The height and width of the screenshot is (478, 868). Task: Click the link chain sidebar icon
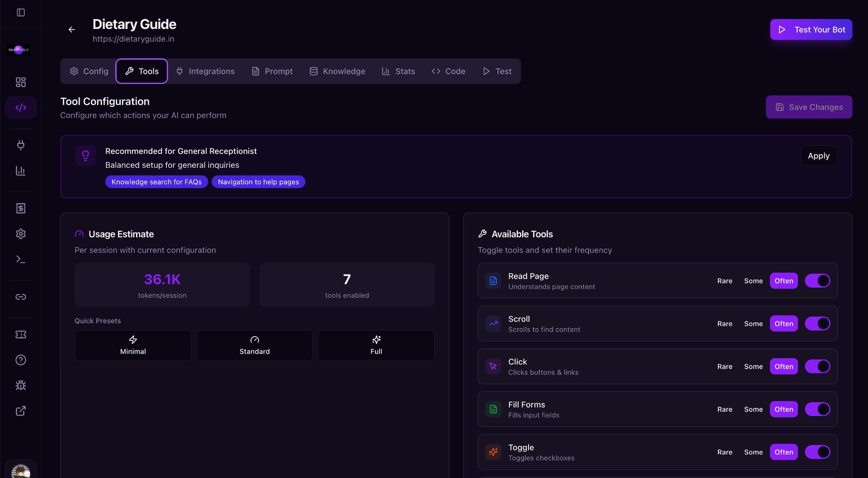(21, 297)
